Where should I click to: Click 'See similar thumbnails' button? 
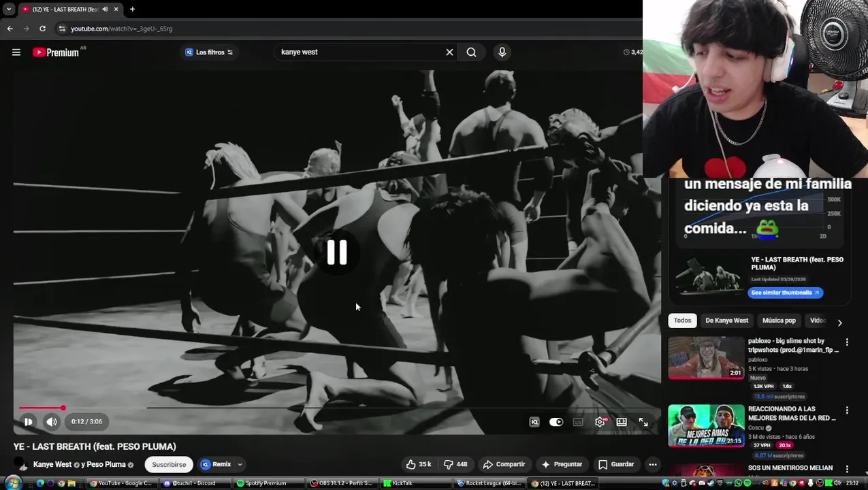(786, 293)
